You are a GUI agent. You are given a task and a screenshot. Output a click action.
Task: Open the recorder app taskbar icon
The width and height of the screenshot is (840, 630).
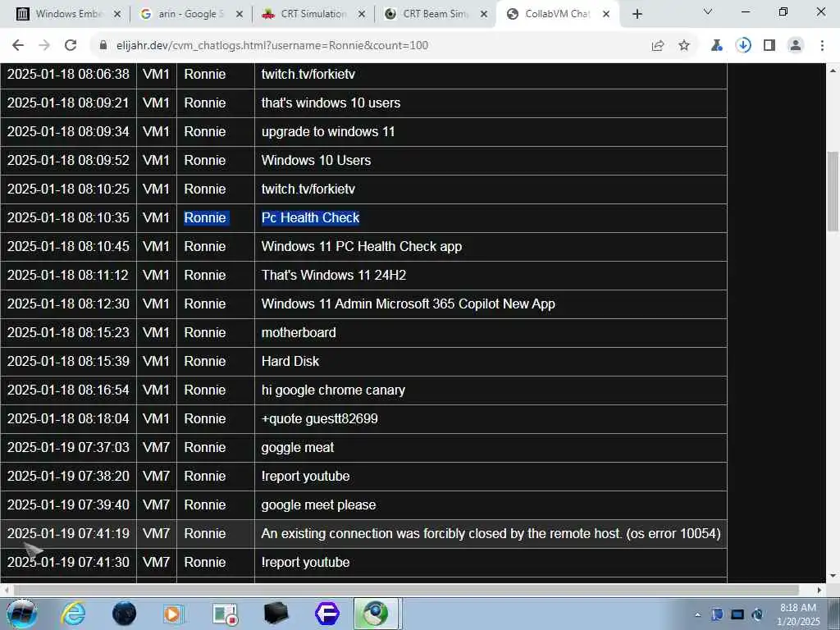[x=225, y=614]
